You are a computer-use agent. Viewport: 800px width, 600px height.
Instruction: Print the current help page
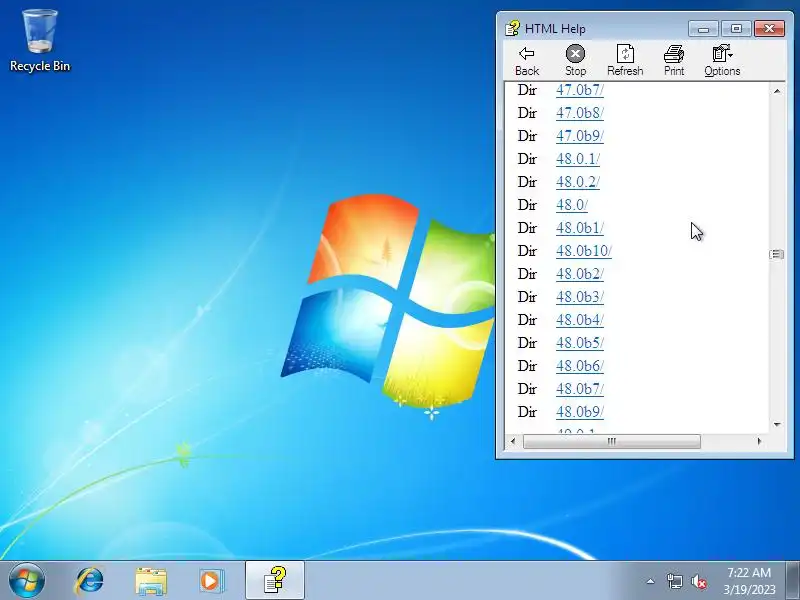point(673,61)
